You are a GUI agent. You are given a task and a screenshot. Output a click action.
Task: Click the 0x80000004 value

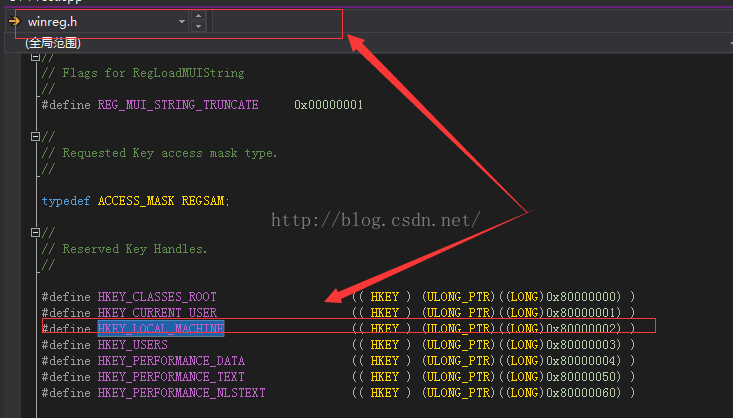coord(583,361)
